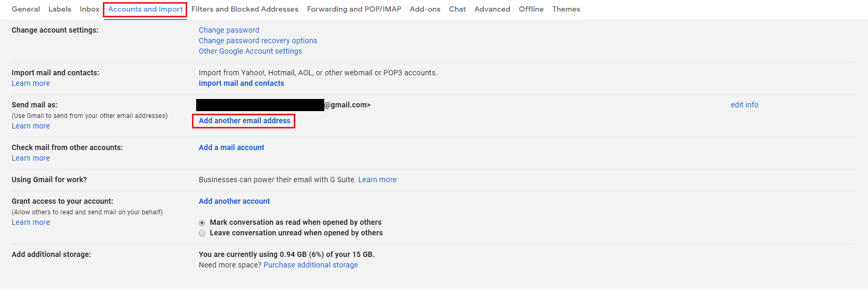Open Learn more under Import mail and contacts
This screenshot has height=298, width=868.
(31, 83)
